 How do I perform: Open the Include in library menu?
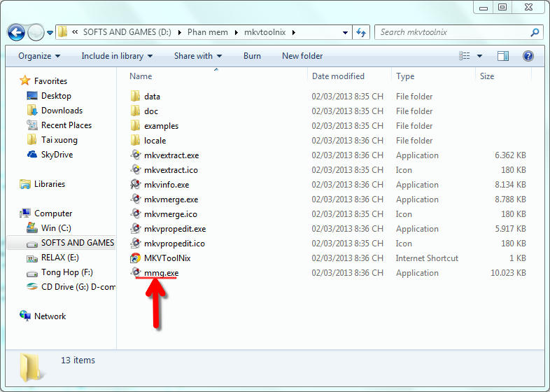(117, 56)
